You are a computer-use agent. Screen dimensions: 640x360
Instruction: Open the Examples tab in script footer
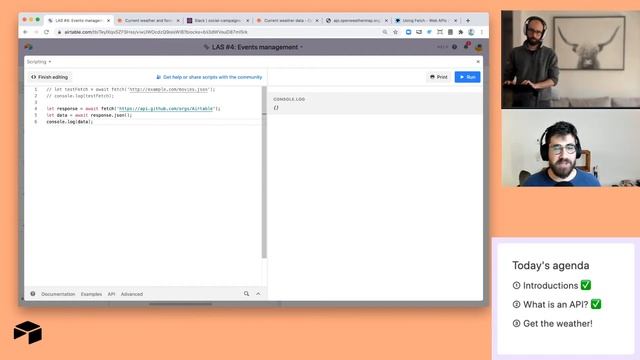91,294
